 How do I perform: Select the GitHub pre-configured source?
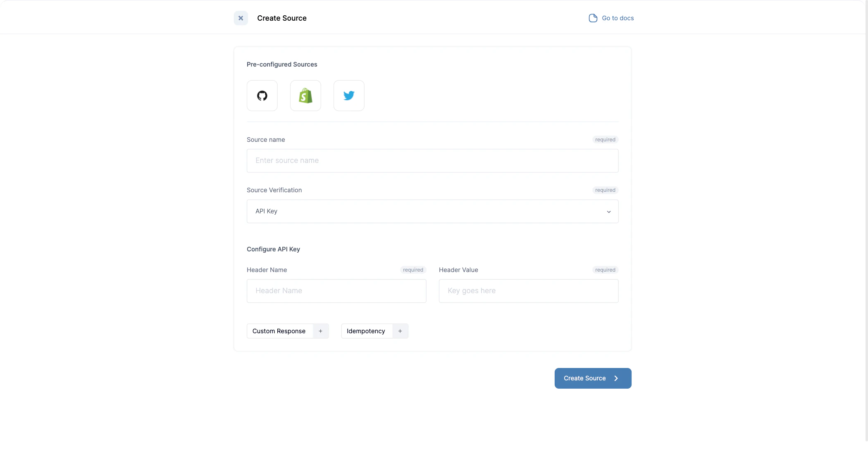click(262, 96)
